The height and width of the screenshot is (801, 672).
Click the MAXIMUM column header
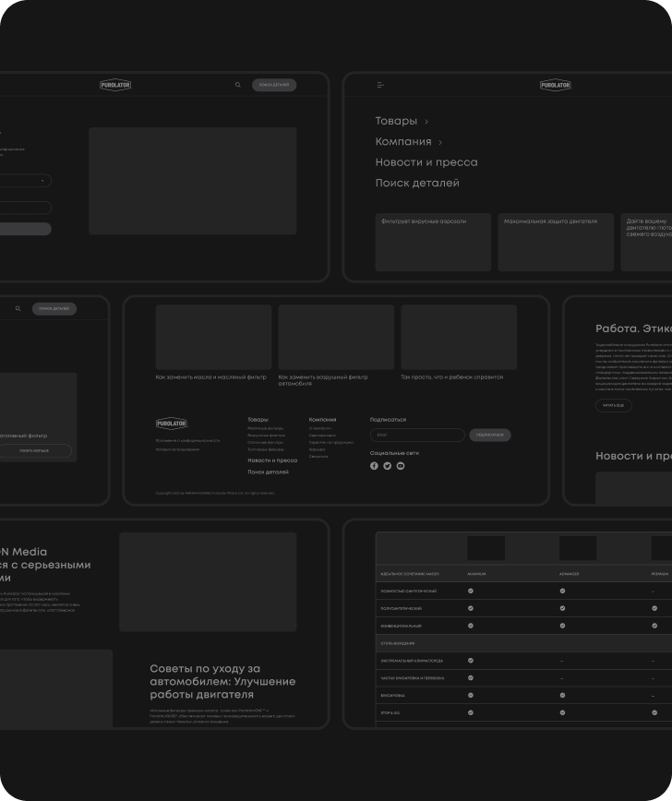[477, 574]
